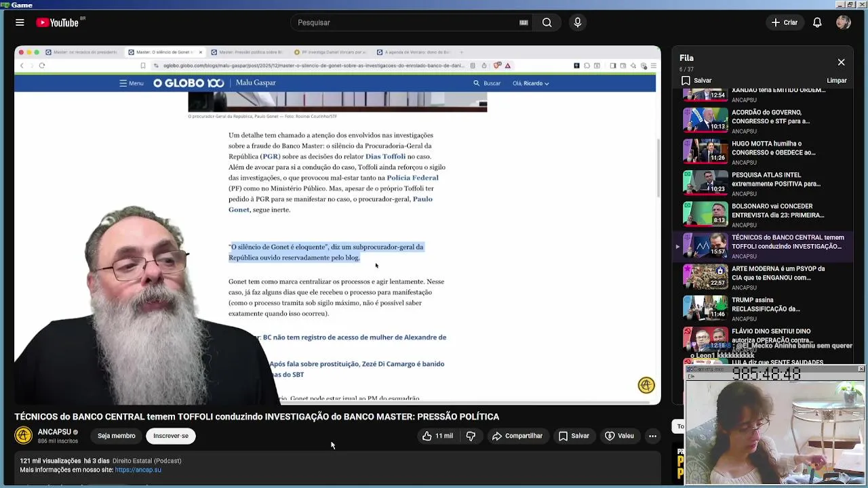The width and height of the screenshot is (868, 488).
Task: Click the 6 / 37 queue position text
Action: point(686,70)
